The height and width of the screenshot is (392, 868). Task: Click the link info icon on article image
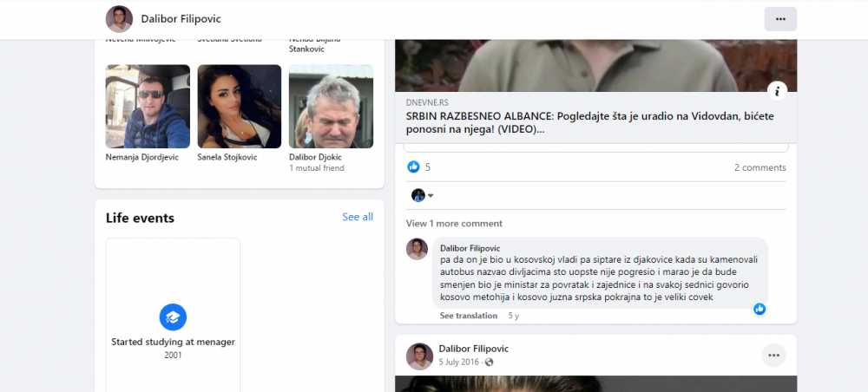(x=777, y=91)
